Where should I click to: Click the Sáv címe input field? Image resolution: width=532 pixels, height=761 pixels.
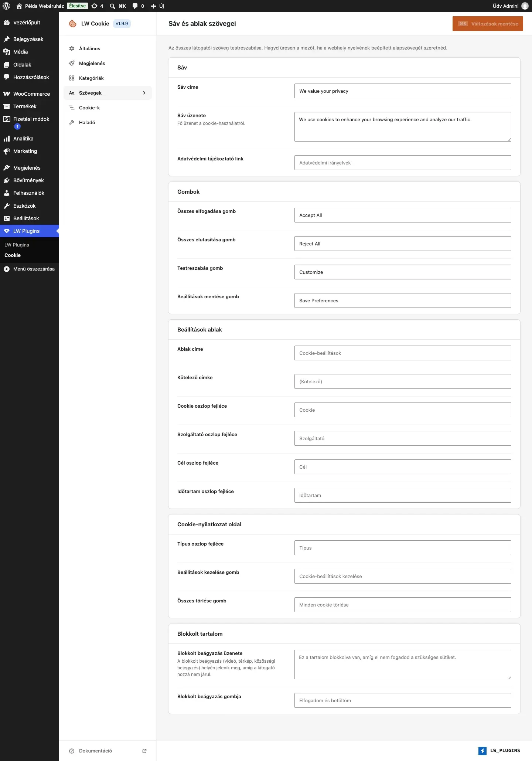pyautogui.click(x=403, y=91)
